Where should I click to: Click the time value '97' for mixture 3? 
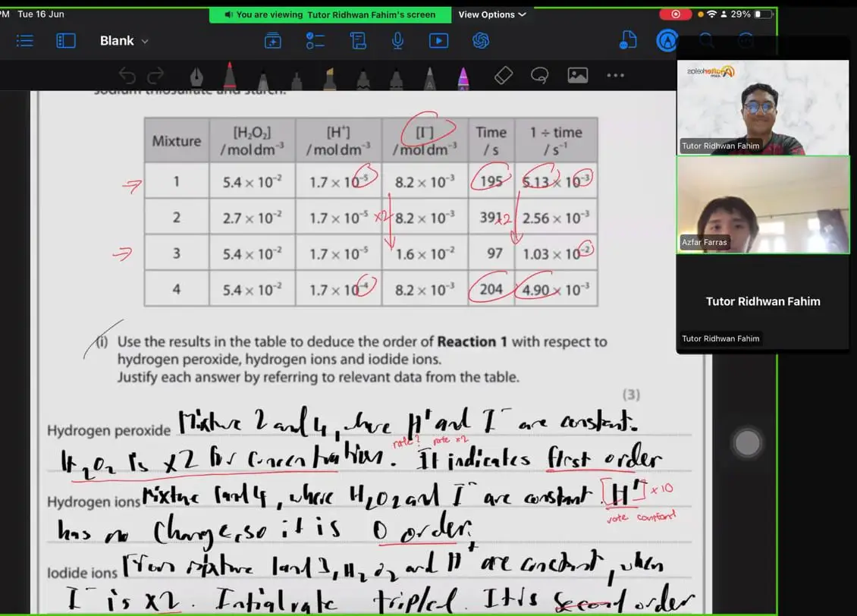pyautogui.click(x=494, y=253)
